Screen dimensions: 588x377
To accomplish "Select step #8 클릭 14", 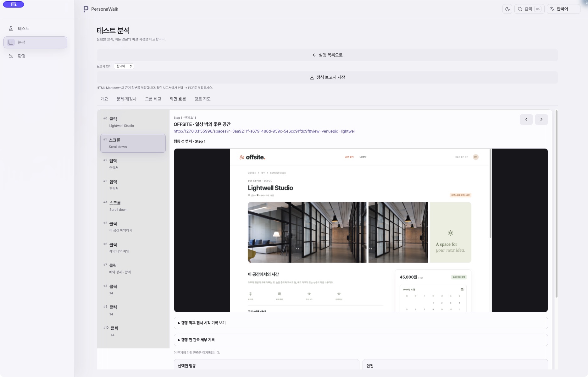I will [133, 290].
